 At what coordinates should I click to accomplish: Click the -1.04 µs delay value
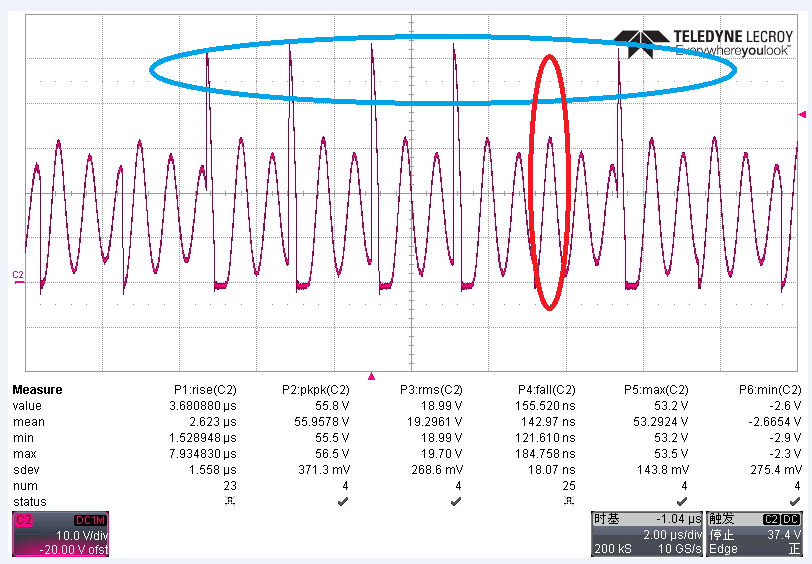coord(679,519)
